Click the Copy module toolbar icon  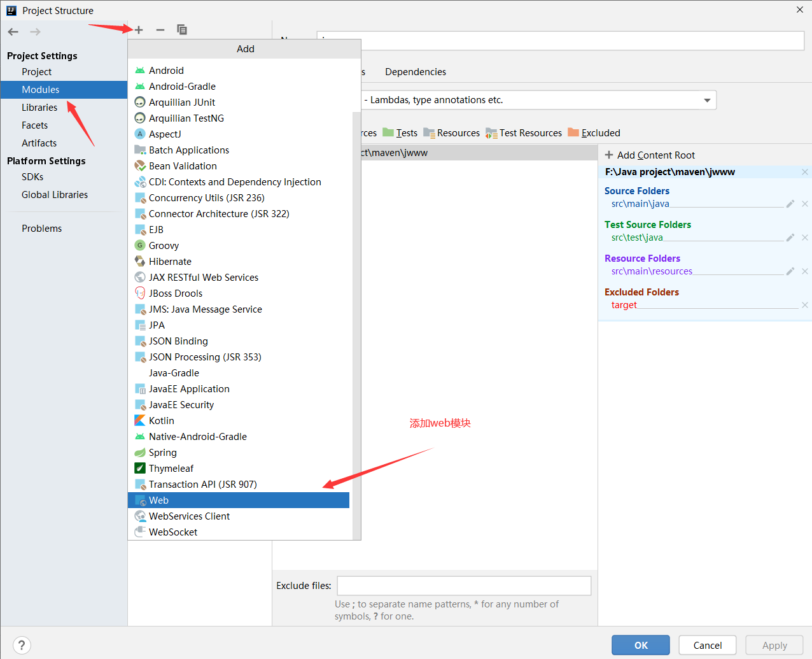(x=182, y=30)
